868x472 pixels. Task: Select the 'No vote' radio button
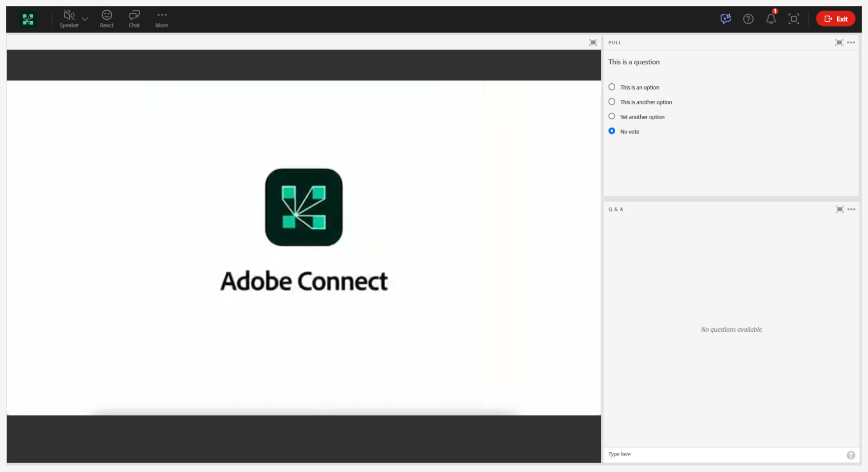(612, 131)
